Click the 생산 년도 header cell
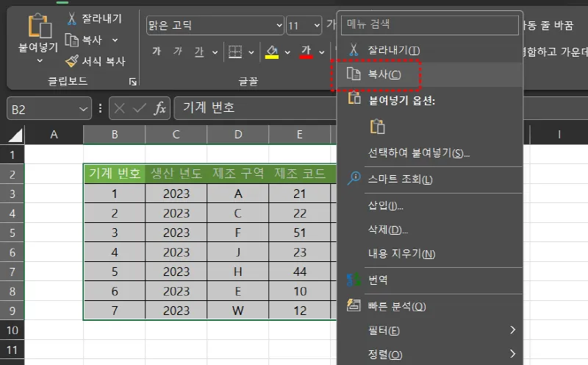The height and width of the screenshot is (365, 588). [176, 174]
